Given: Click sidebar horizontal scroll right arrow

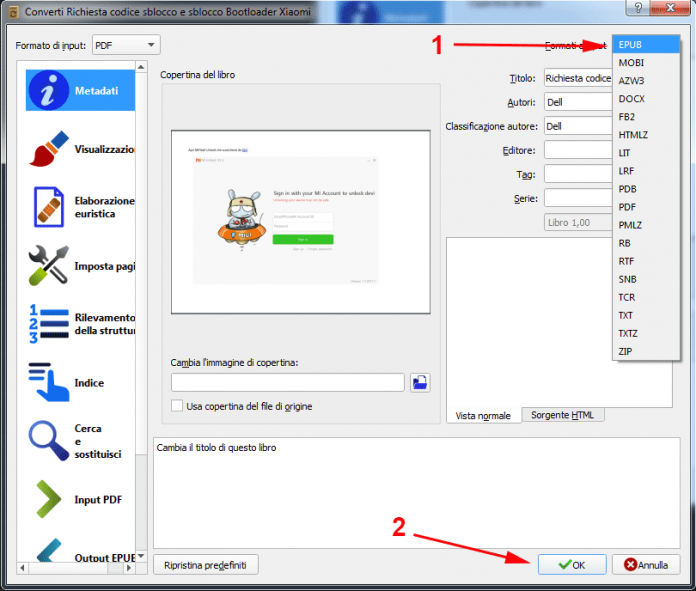Looking at the screenshot, I should 129,567.
